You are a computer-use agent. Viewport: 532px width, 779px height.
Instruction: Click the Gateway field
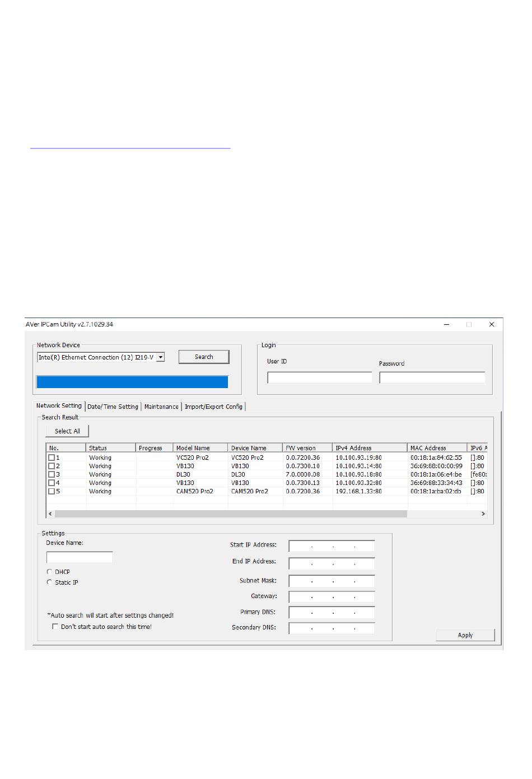(332, 598)
